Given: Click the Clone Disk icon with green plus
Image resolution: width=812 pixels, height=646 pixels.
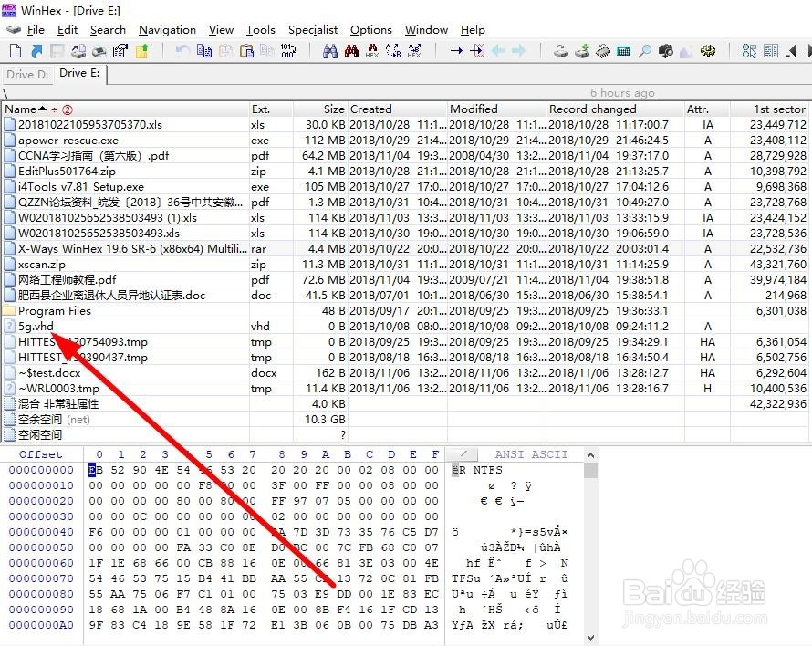Looking at the screenshot, I should tap(582, 51).
